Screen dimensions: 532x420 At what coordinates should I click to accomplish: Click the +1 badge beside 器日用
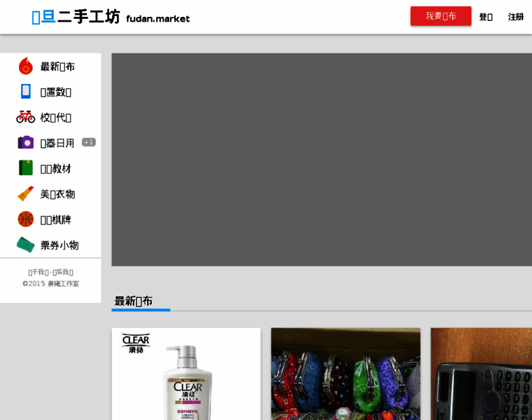coord(89,142)
